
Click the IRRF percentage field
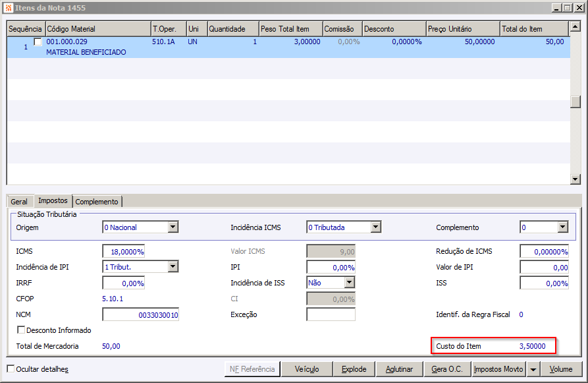(x=124, y=283)
